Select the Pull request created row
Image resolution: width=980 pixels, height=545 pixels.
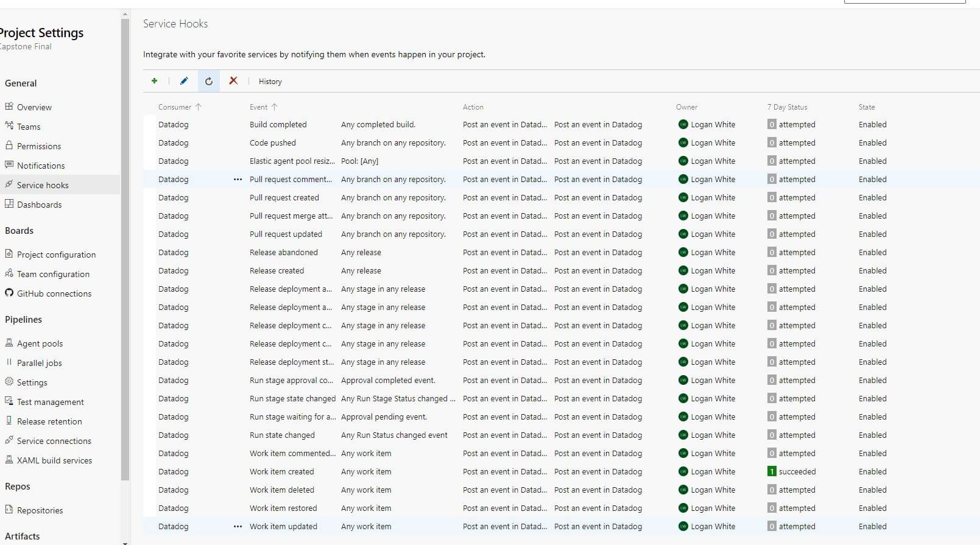(x=562, y=197)
